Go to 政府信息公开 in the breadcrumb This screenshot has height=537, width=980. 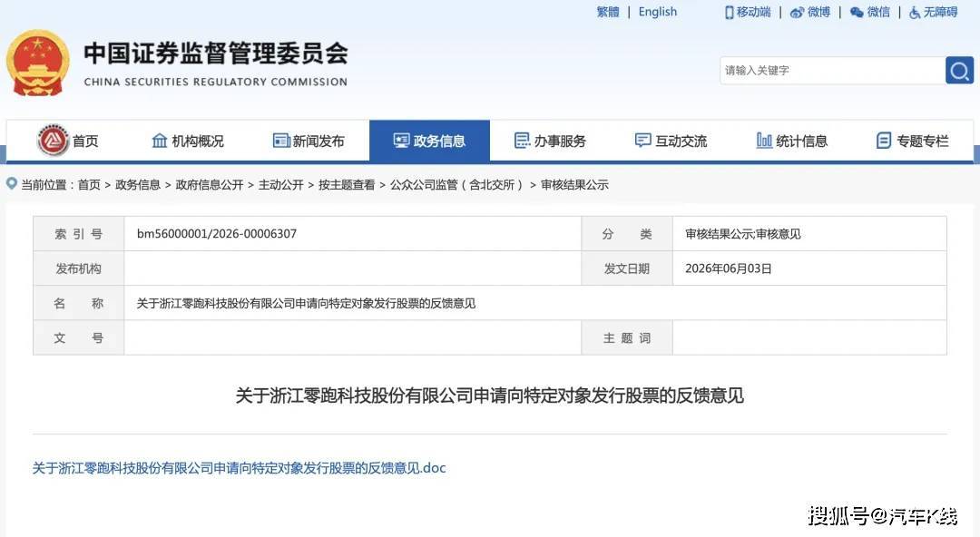[210, 185]
